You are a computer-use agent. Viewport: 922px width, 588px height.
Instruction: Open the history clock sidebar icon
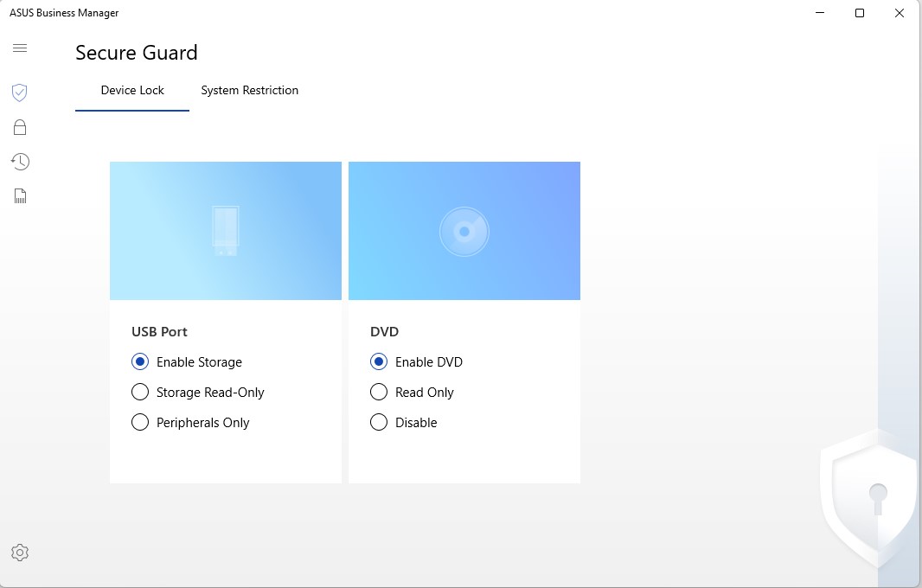pyautogui.click(x=20, y=162)
